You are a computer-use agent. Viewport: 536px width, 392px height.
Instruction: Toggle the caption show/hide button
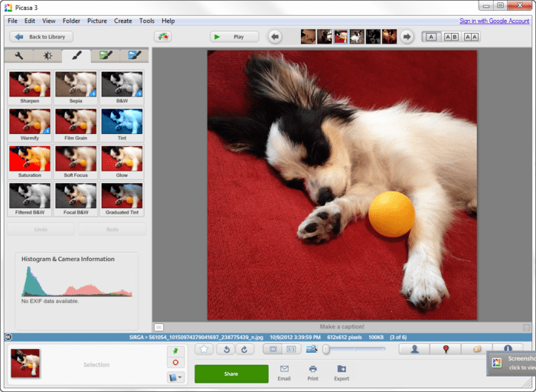point(159,327)
